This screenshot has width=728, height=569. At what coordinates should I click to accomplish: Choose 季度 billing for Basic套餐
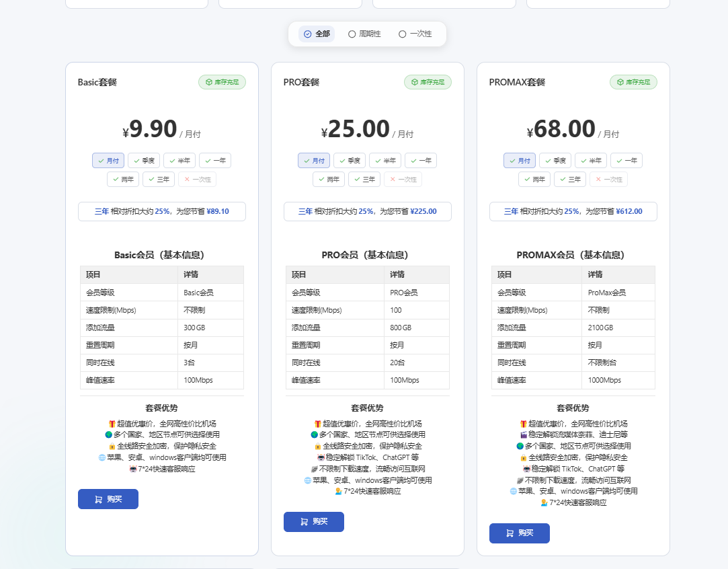coord(144,161)
